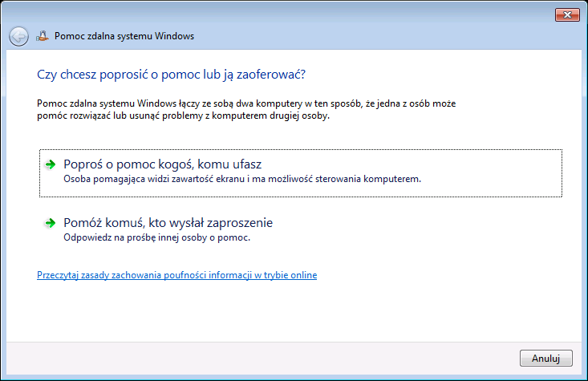This screenshot has width=588, height=381.
Task: Select "Poproś o pomoc kogoś, komu ufasz"
Action: tap(163, 164)
